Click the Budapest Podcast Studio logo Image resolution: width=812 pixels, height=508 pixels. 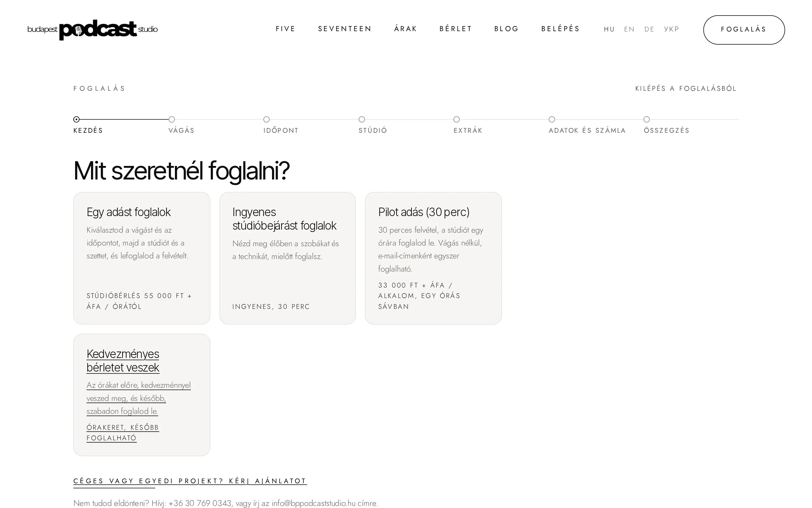pyautogui.click(x=92, y=30)
